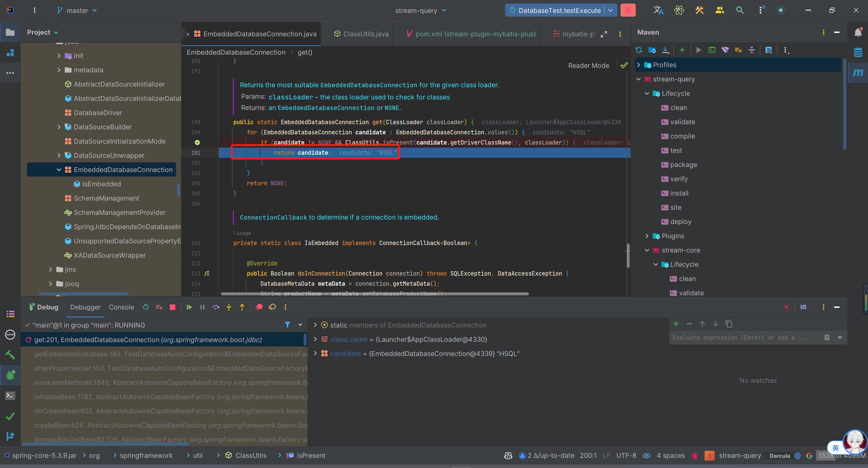
Task: Reload all Maven projects
Action: pos(639,50)
